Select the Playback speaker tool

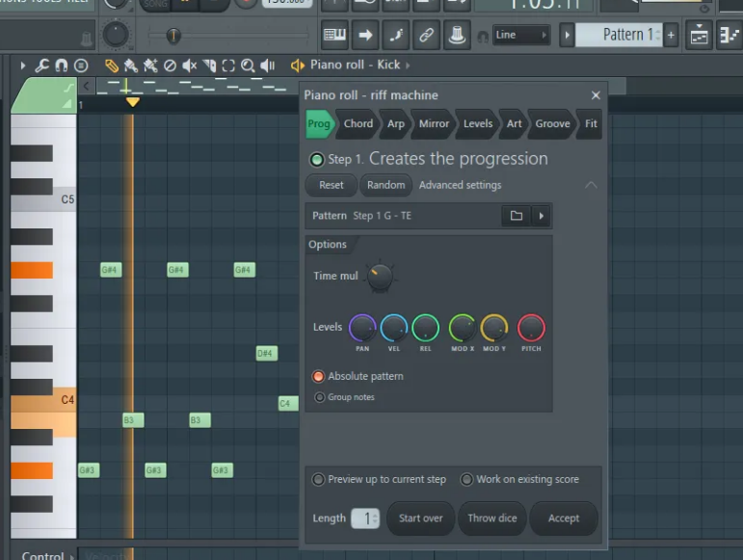coord(267,66)
